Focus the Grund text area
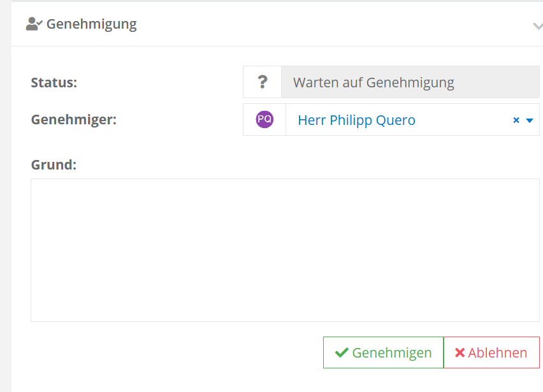Viewport: 543px width, 392px height. point(285,250)
